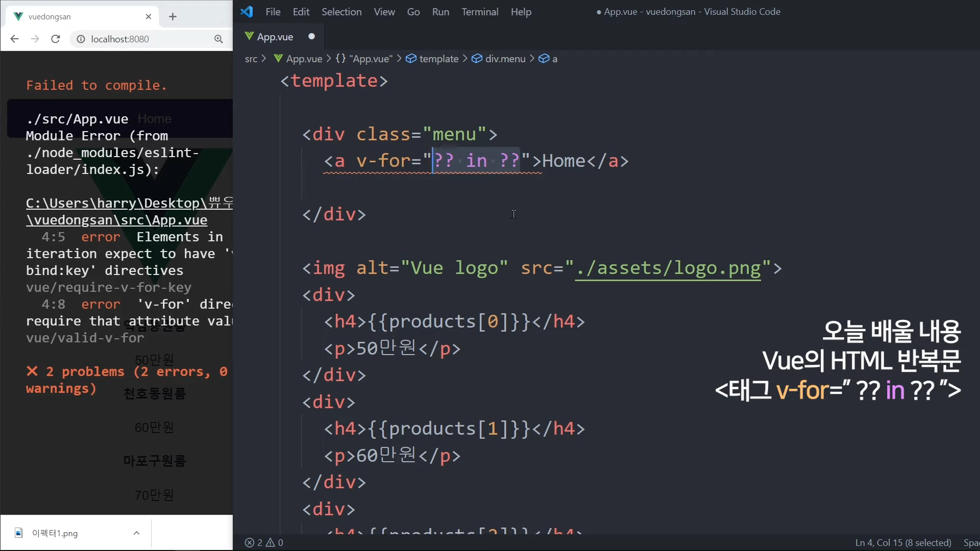980x551 pixels.
Task: Click the vuedongsan\src\App.vue error path link
Action: pos(117,220)
